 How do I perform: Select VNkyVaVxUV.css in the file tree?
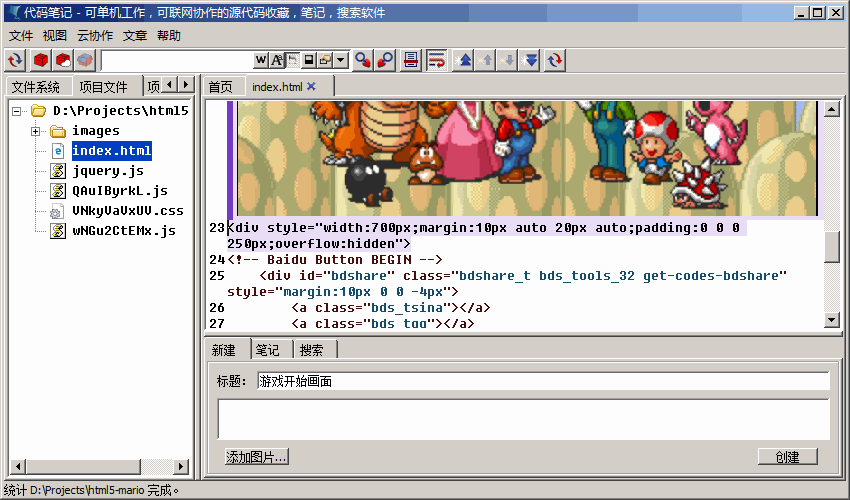[128, 211]
